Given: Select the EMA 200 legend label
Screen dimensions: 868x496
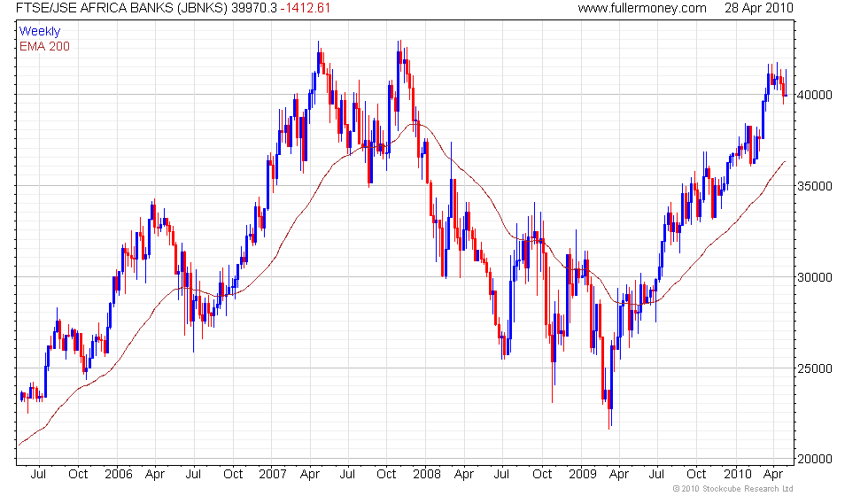Looking at the screenshot, I should click(44, 46).
